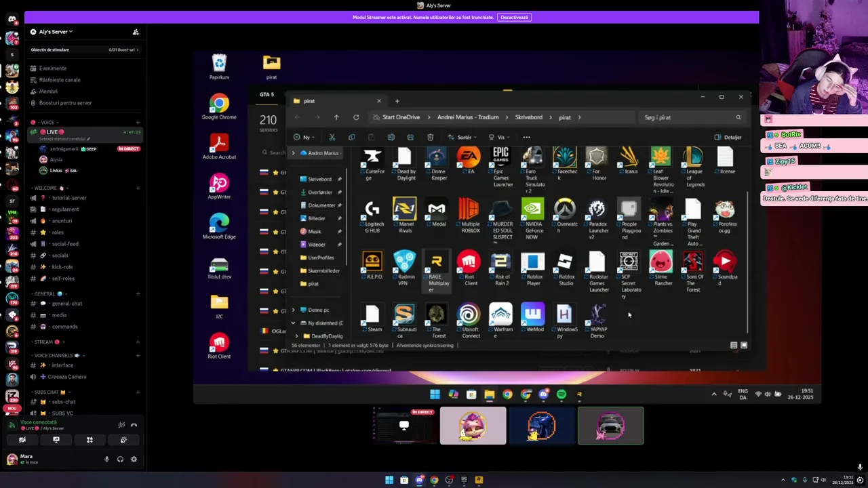Screen dimensions: 868x488
Task: Add a new Explorer tab
Action: click(x=397, y=101)
